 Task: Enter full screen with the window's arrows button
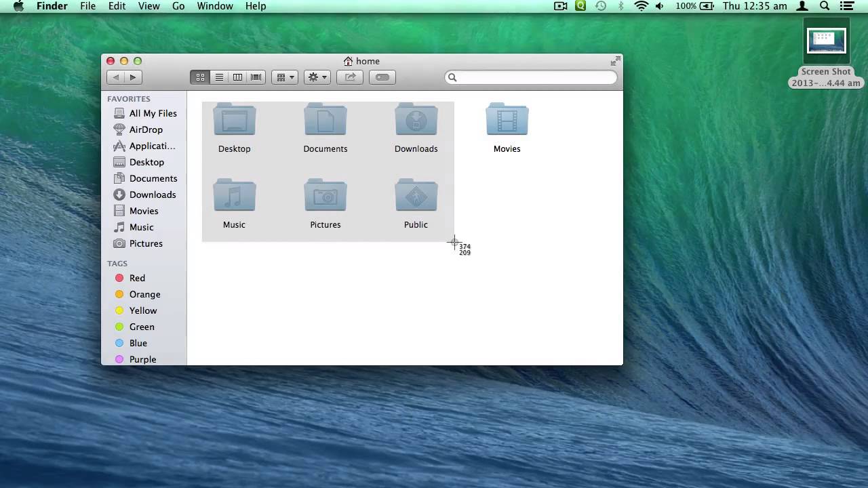click(x=615, y=61)
